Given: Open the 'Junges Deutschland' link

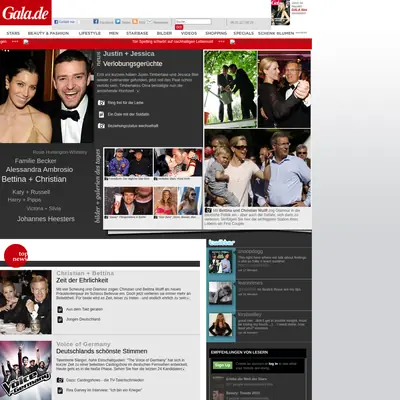Looking at the screenshot, I should click(x=83, y=319).
